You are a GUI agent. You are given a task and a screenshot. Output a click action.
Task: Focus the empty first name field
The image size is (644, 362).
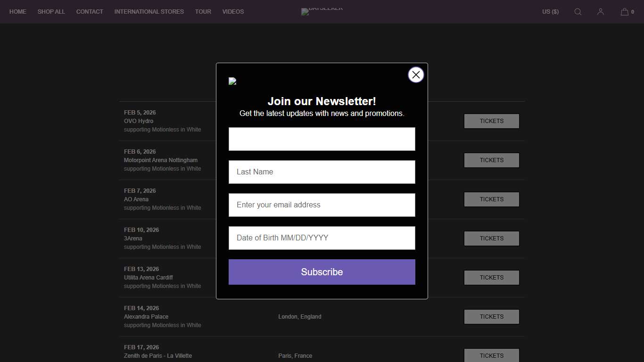click(322, 139)
